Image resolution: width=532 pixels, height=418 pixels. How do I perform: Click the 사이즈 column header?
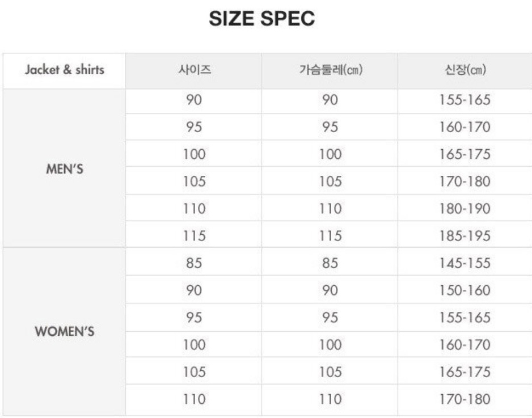(195, 70)
